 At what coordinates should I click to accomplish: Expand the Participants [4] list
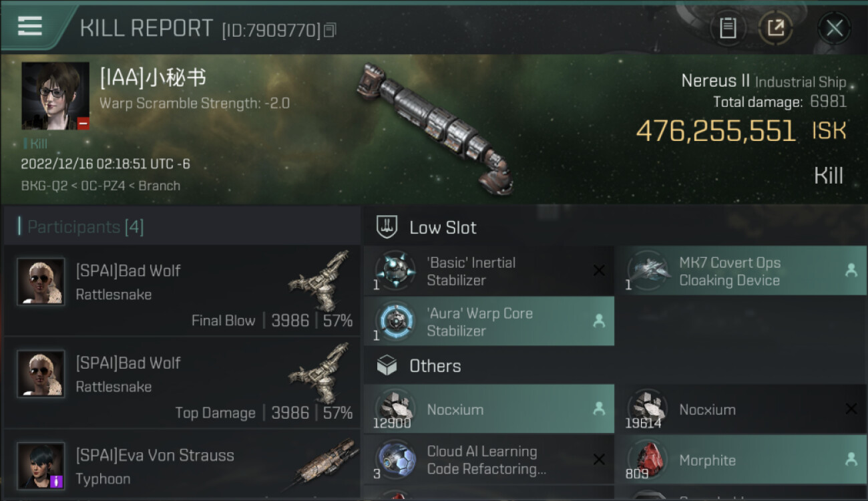pyautogui.click(x=85, y=226)
